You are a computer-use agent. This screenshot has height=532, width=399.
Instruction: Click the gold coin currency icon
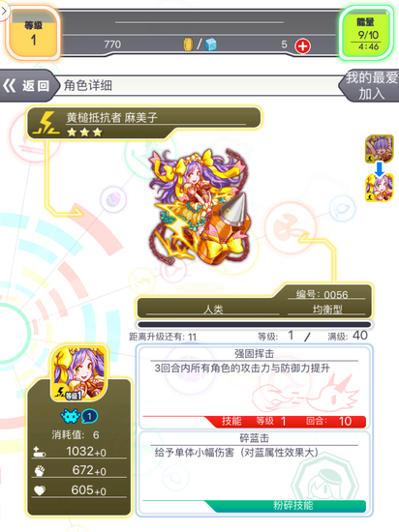(x=188, y=44)
